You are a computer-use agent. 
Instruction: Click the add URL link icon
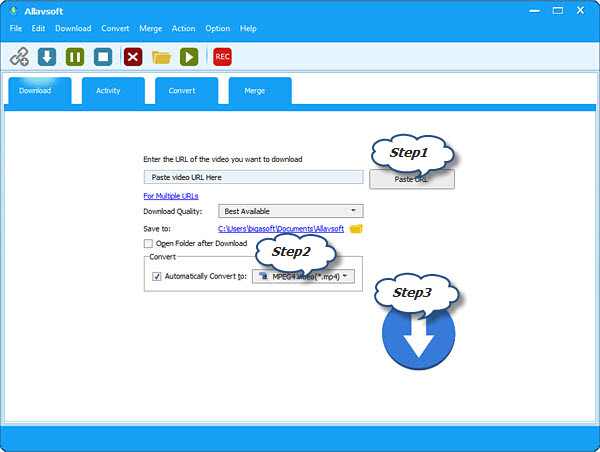(x=19, y=57)
